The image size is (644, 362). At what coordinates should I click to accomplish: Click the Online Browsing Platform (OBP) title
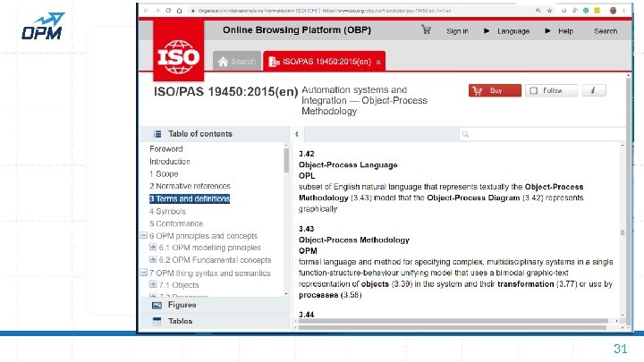[x=297, y=29]
